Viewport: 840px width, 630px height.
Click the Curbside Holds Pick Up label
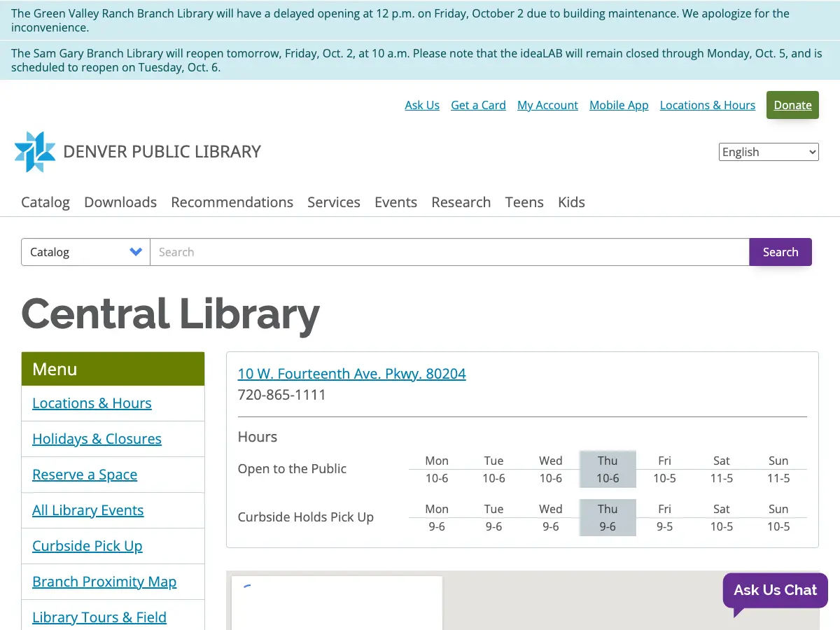[306, 517]
